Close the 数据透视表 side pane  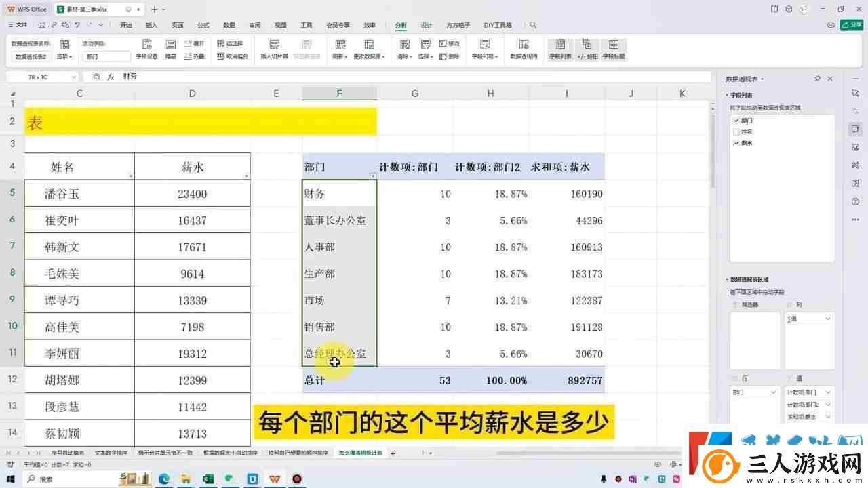(830, 79)
